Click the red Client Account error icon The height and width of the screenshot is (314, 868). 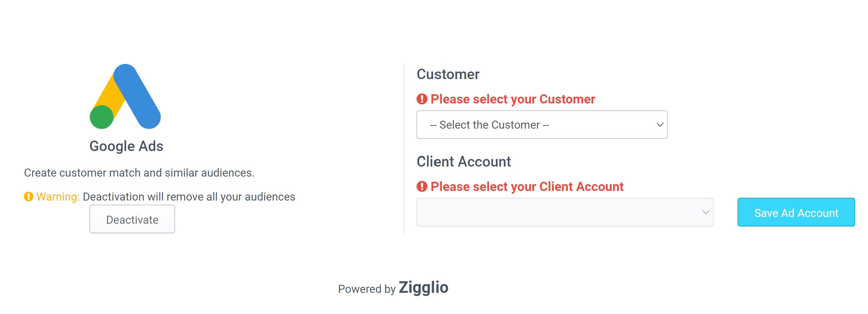(422, 186)
